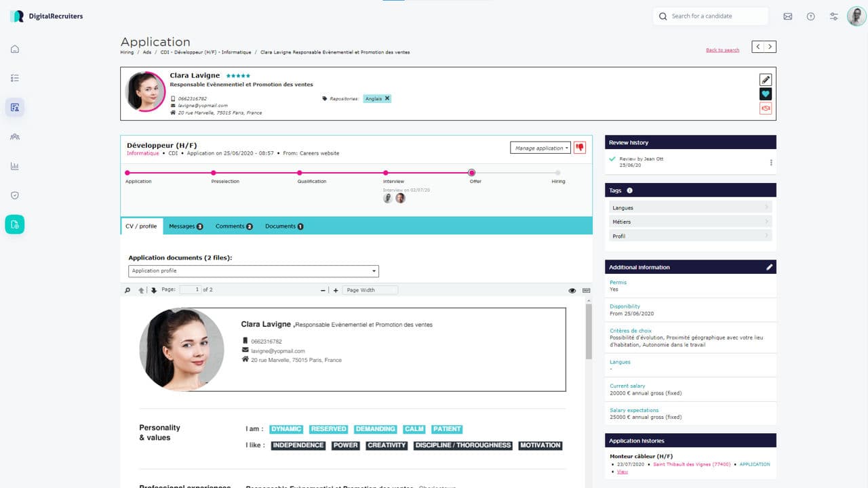Viewport: 868px width, 488px height.
Task: Click the red icon below the heart
Action: [x=766, y=108]
